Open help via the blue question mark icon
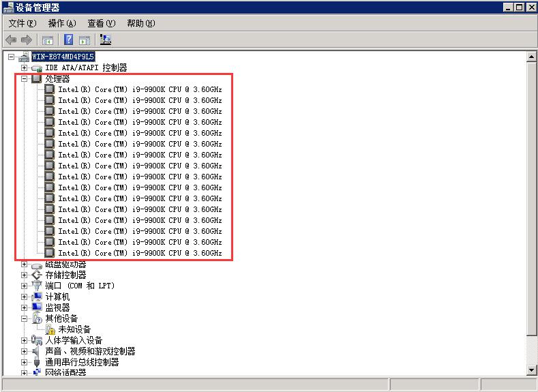 (x=69, y=40)
